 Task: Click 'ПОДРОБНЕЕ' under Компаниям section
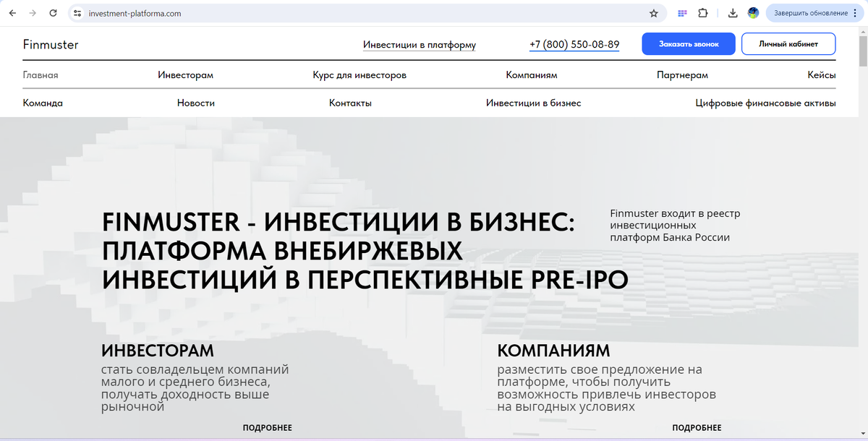click(x=697, y=428)
